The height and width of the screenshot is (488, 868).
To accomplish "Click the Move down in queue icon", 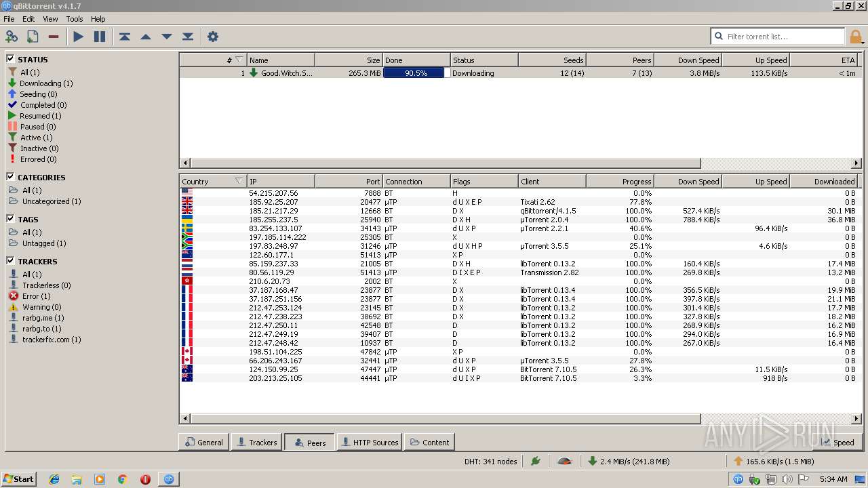I will click(x=167, y=37).
